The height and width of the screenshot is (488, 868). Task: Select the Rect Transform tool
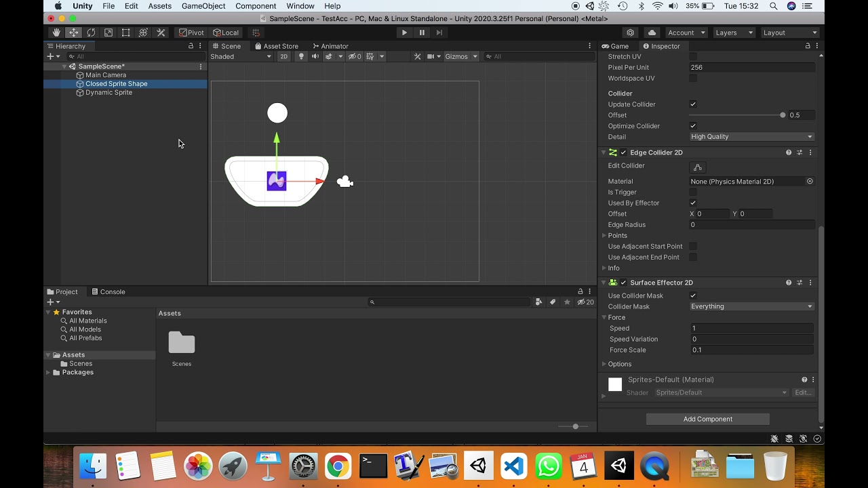(125, 32)
